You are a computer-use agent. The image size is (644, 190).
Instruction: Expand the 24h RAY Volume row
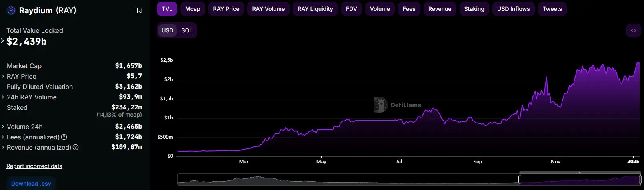(3, 97)
